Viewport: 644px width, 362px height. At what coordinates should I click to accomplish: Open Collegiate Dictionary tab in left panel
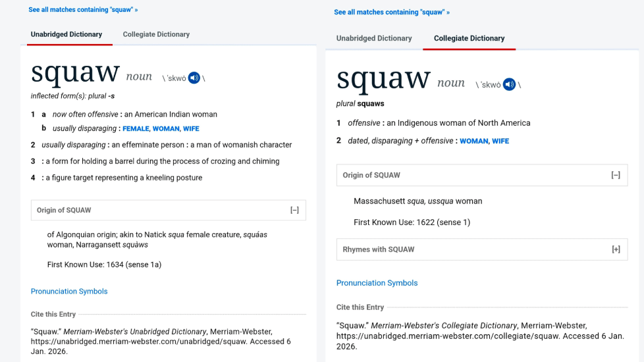click(156, 34)
